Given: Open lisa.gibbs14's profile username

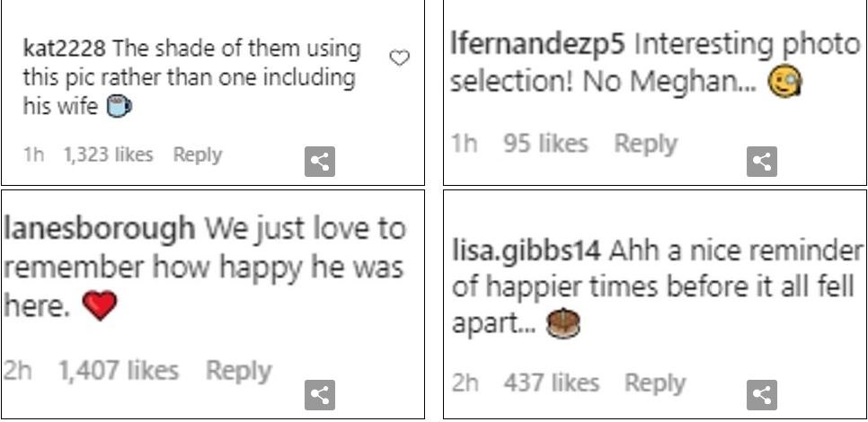Looking at the screenshot, I should coord(525,251).
